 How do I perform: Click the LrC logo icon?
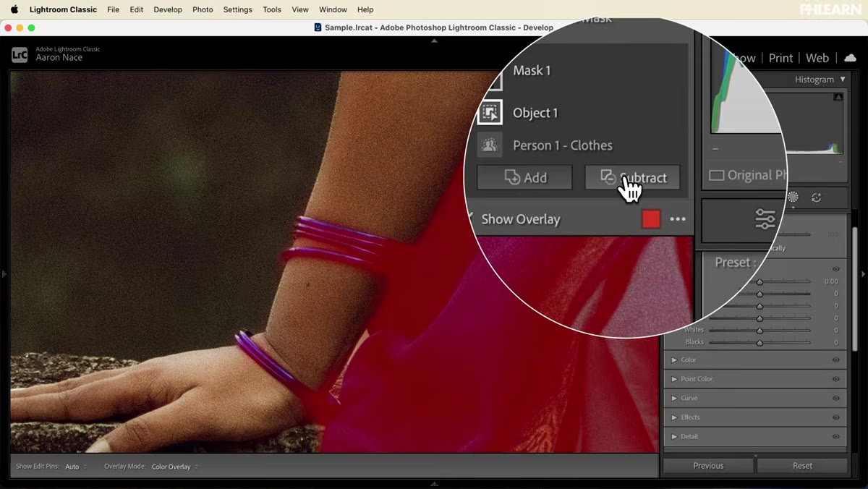coord(20,55)
